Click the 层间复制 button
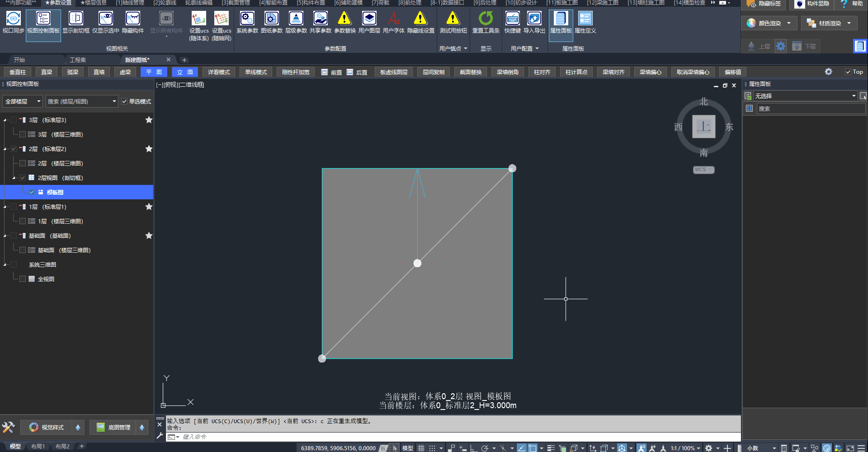The width and height of the screenshot is (868, 452). (433, 72)
